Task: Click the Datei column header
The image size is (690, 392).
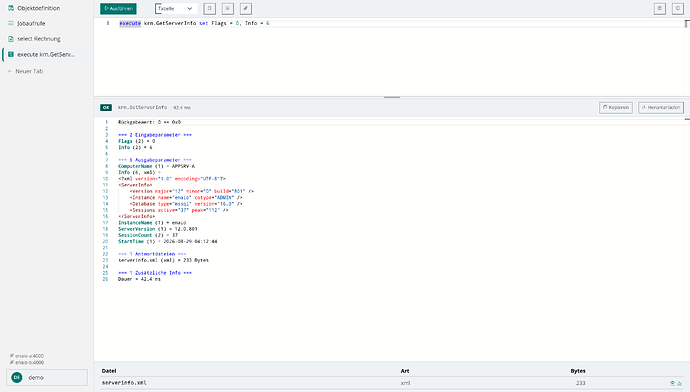Action: click(109, 371)
